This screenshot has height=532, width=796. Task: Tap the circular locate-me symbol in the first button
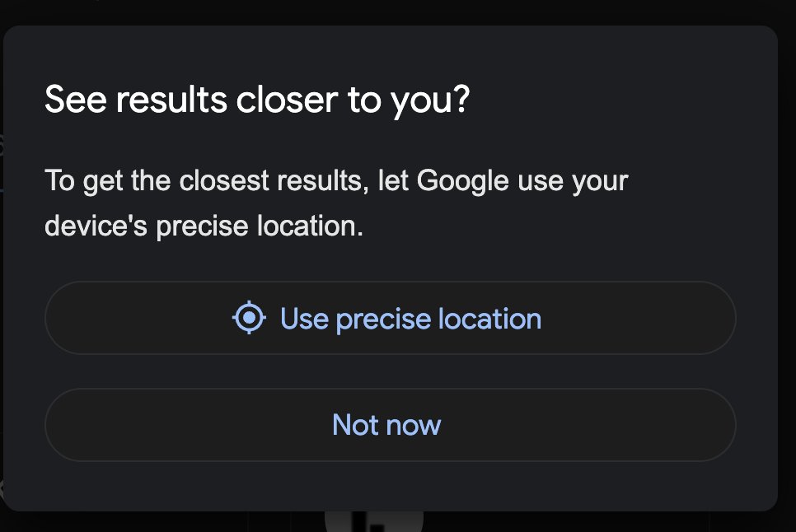249,318
